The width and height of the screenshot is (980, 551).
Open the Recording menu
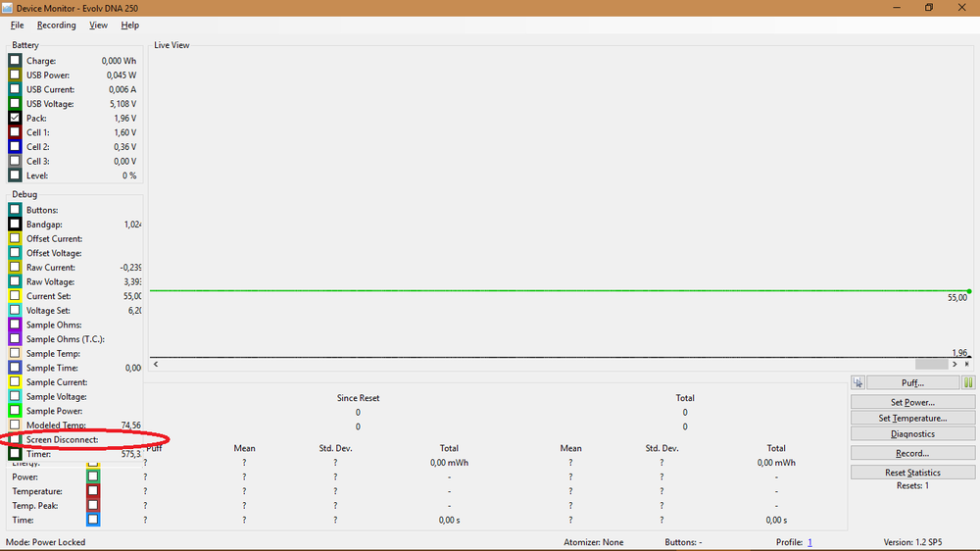(56, 25)
